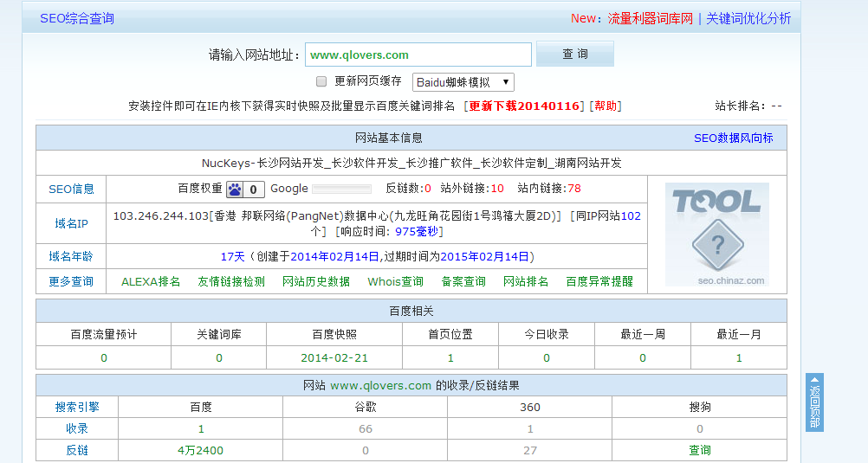Click the 反链数 value 0
Image resolution: width=868 pixels, height=463 pixels.
(x=427, y=189)
